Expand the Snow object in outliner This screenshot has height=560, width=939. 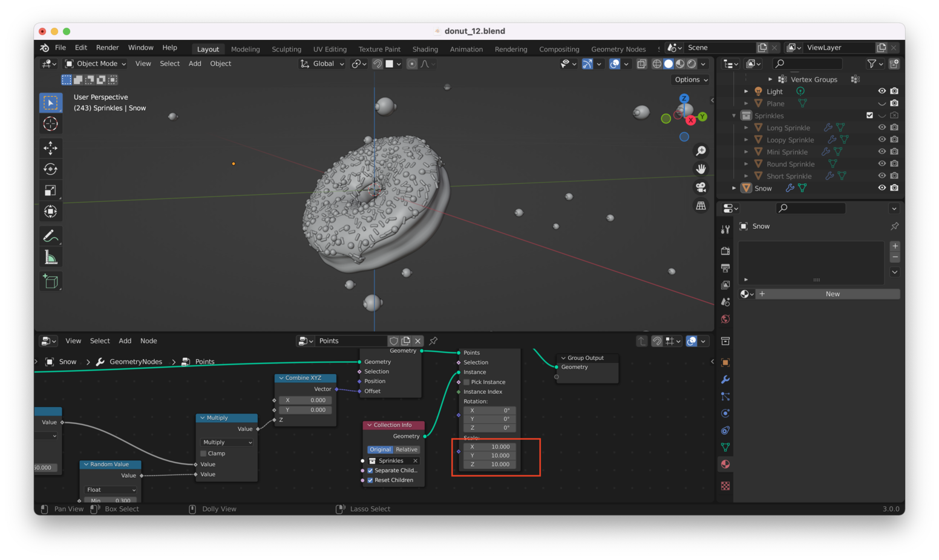click(734, 188)
